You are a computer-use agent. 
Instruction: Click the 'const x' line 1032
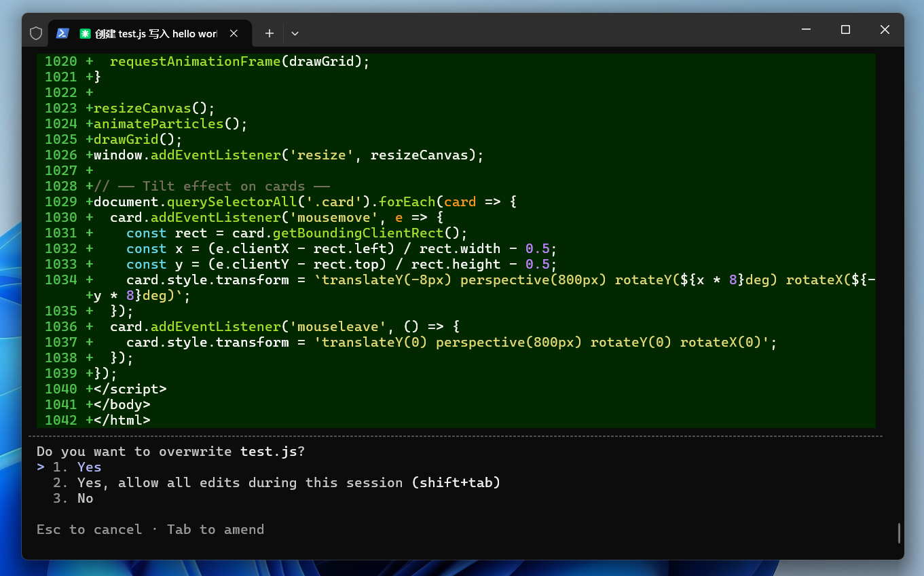pos(341,248)
